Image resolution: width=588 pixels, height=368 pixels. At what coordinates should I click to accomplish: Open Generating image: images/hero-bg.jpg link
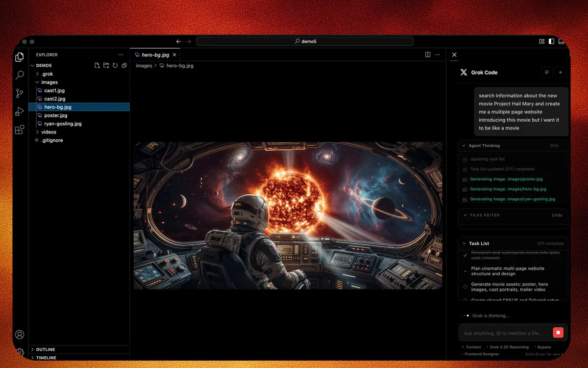click(x=508, y=189)
